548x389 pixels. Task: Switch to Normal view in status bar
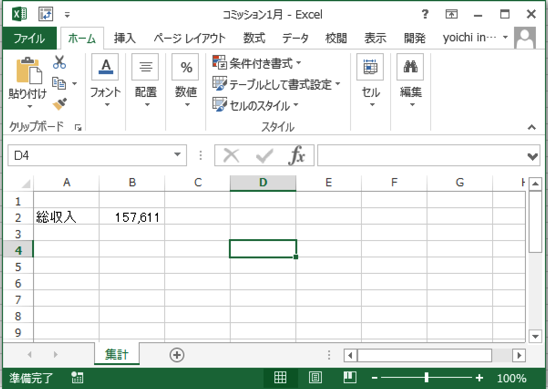280,377
